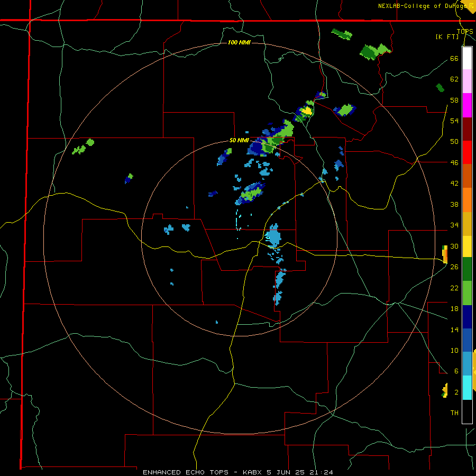Click the 18 value on the legend

[x=454, y=309]
